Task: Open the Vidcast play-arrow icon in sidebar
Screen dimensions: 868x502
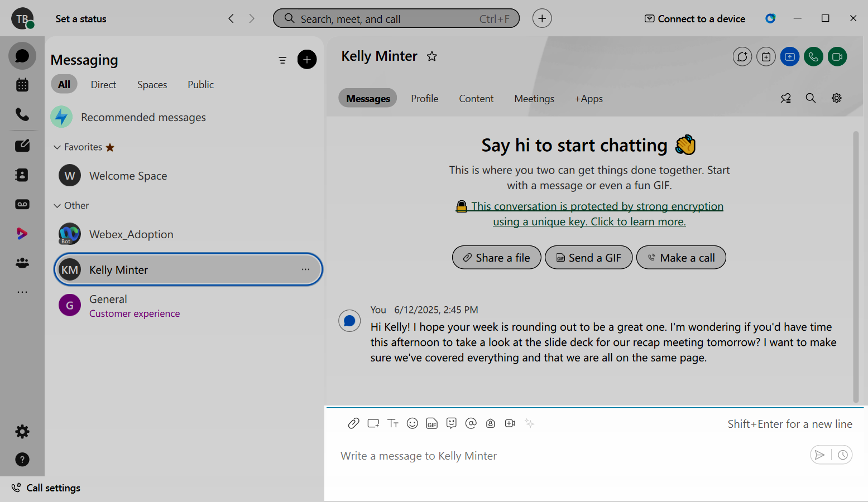Action: pos(22,234)
